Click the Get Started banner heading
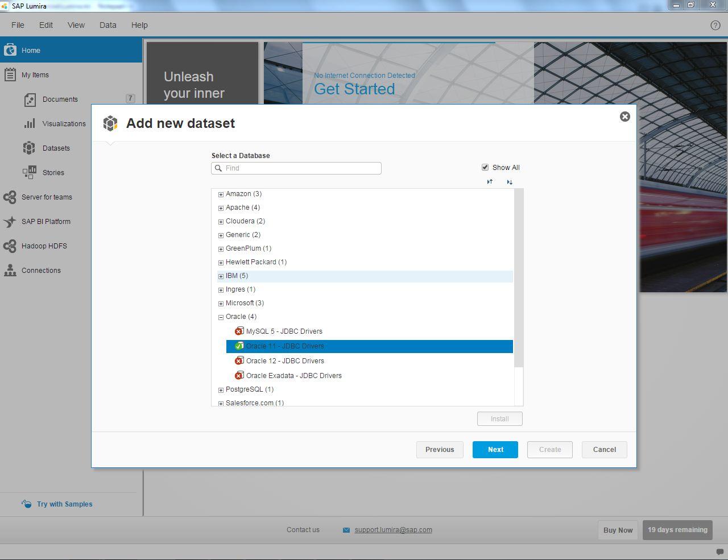Image resolution: width=728 pixels, height=560 pixels. [354, 89]
